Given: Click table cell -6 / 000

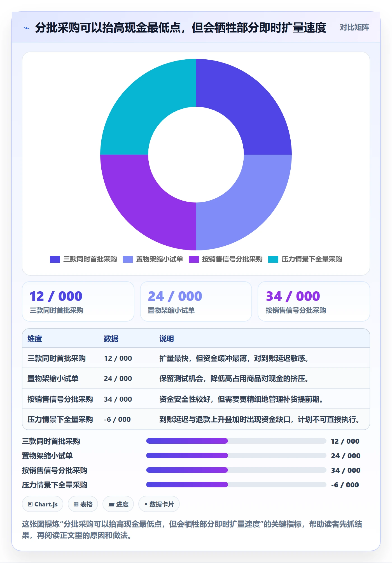Looking at the screenshot, I should 117,419.
